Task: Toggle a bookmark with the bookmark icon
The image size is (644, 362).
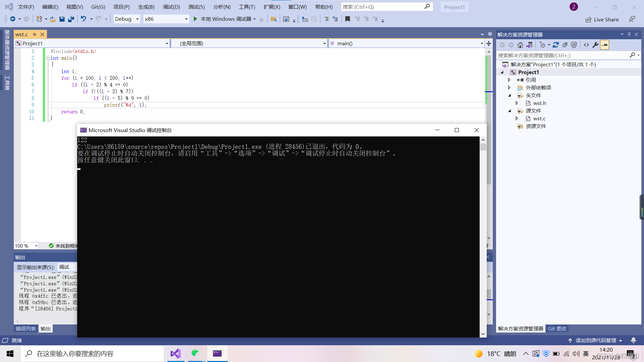Action: [347, 19]
